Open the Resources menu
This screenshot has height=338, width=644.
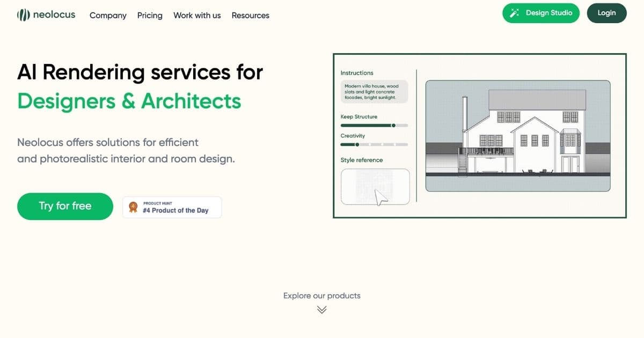251,16
